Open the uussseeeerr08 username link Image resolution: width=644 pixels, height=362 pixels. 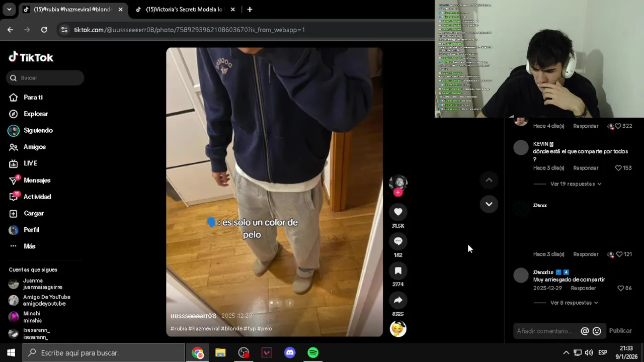pyautogui.click(x=193, y=316)
